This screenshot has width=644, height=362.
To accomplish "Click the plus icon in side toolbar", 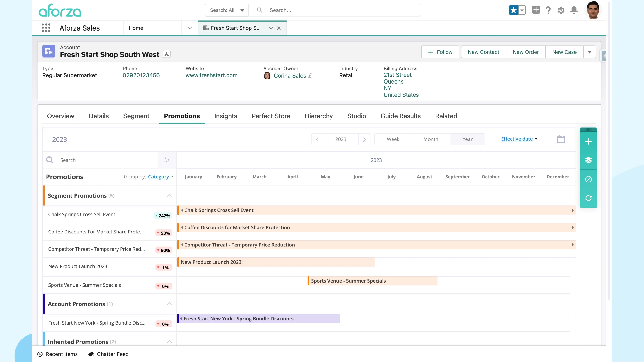I will click(x=588, y=142).
